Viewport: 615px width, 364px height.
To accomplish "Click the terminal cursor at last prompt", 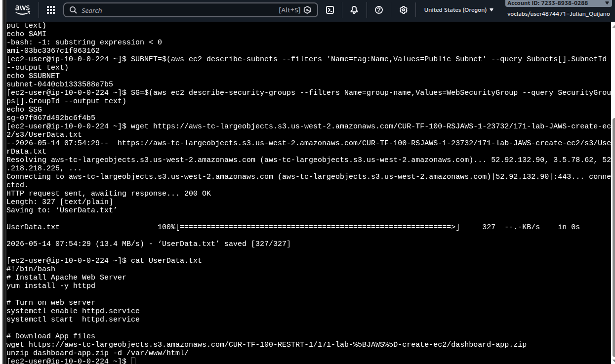I will [x=133, y=361].
